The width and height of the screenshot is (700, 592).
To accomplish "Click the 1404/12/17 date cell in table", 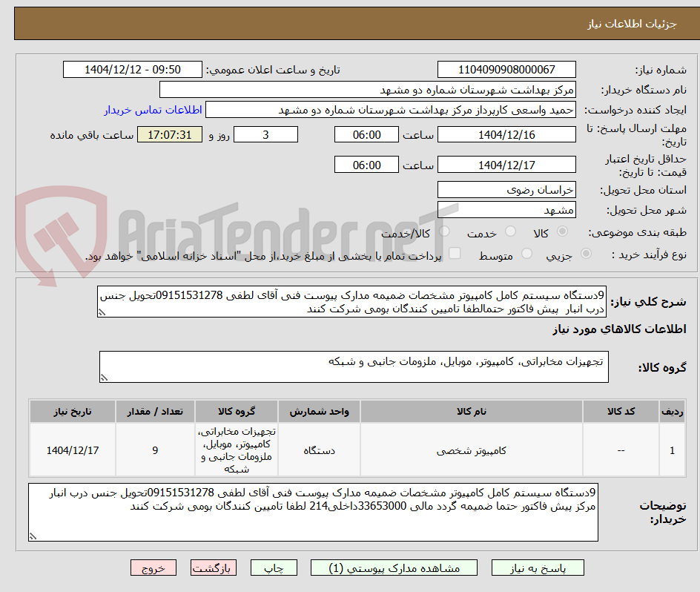I will tap(73, 450).
